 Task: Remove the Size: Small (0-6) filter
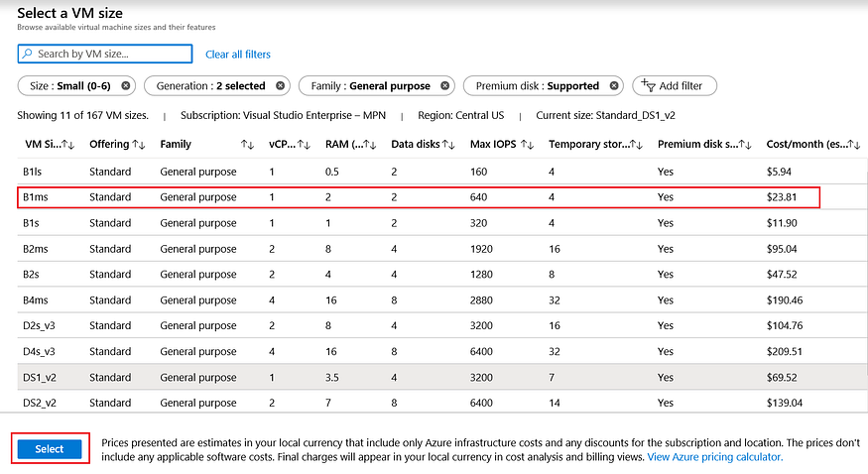[126, 86]
